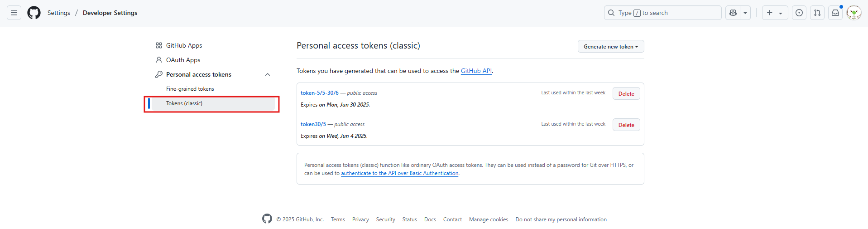Click the GitHub logo in header
This screenshot has width=868, height=229.
tap(34, 13)
